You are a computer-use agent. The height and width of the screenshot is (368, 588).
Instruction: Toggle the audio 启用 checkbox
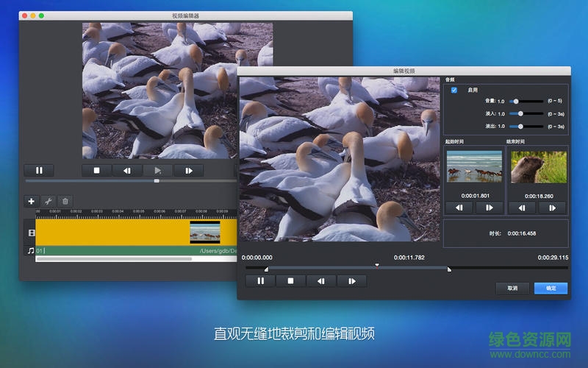click(454, 90)
